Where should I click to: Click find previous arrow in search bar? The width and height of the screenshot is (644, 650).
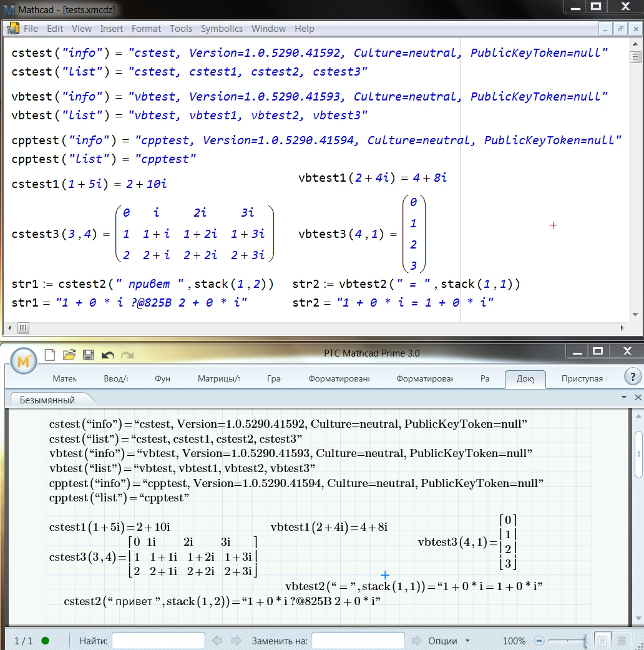pos(217,641)
